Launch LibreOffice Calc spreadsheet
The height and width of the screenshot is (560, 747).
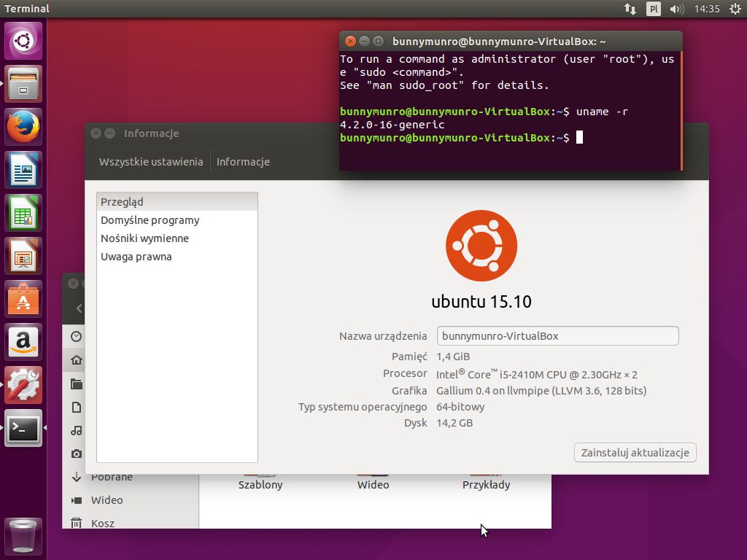point(23,213)
